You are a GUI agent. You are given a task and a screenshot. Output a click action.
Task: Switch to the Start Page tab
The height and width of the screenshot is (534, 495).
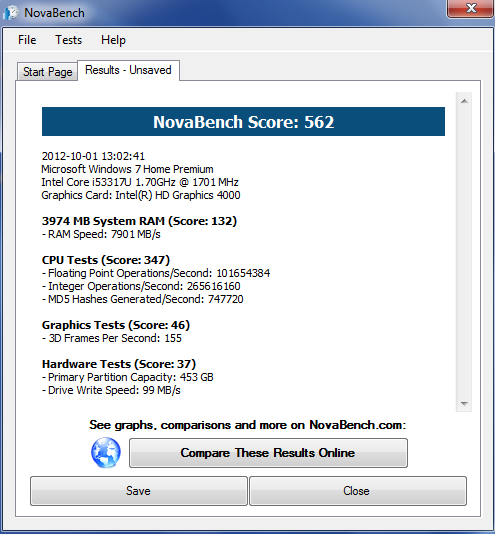pos(47,72)
